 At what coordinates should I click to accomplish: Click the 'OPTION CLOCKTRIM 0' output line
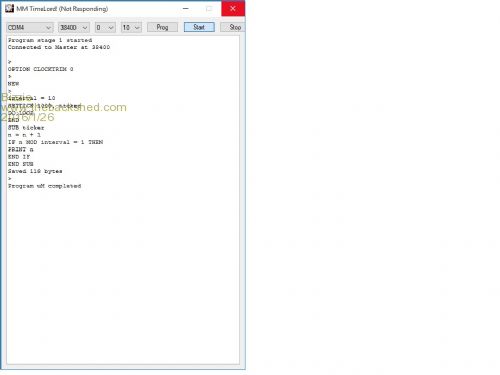click(41, 69)
